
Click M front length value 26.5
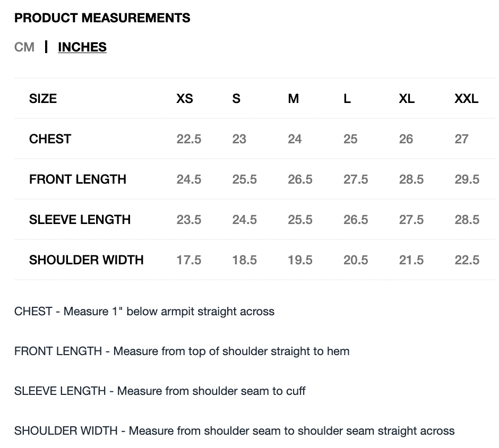tap(300, 179)
